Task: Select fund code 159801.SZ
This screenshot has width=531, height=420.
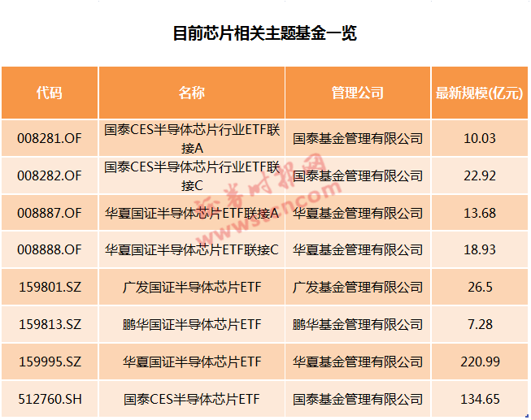Action: [50, 288]
